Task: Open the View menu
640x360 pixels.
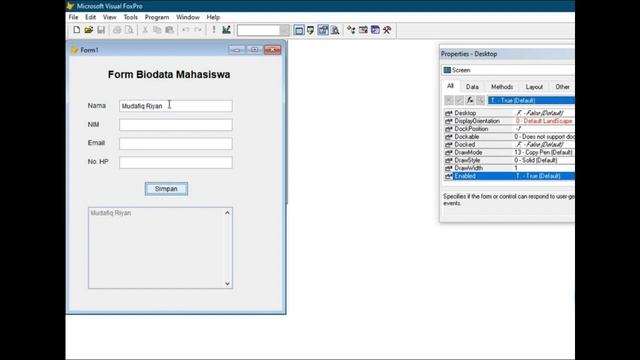Action: click(109, 17)
